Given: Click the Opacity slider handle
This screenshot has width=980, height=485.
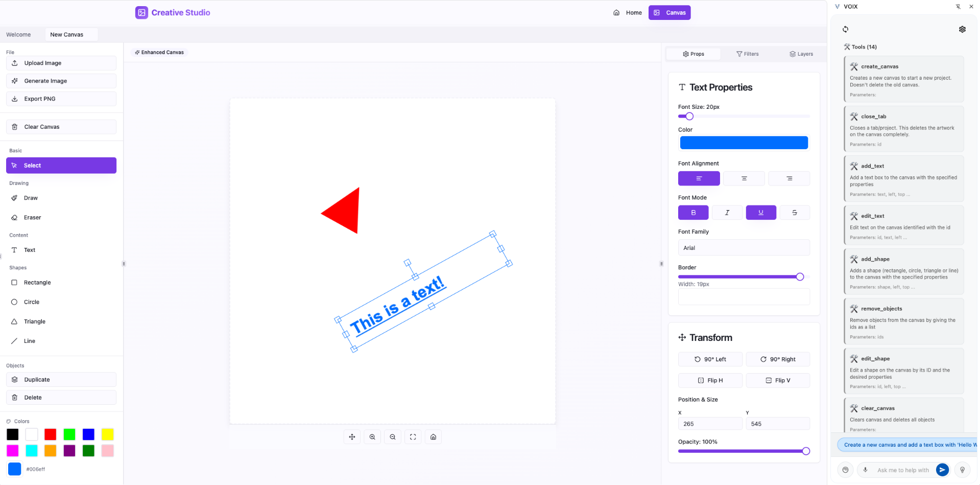Looking at the screenshot, I should pyautogui.click(x=806, y=451).
